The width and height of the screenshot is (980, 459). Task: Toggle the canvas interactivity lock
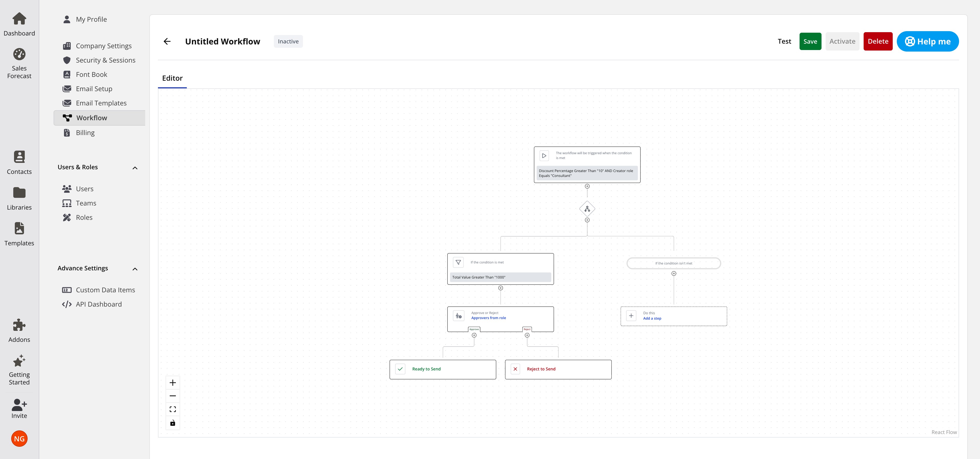(173, 423)
